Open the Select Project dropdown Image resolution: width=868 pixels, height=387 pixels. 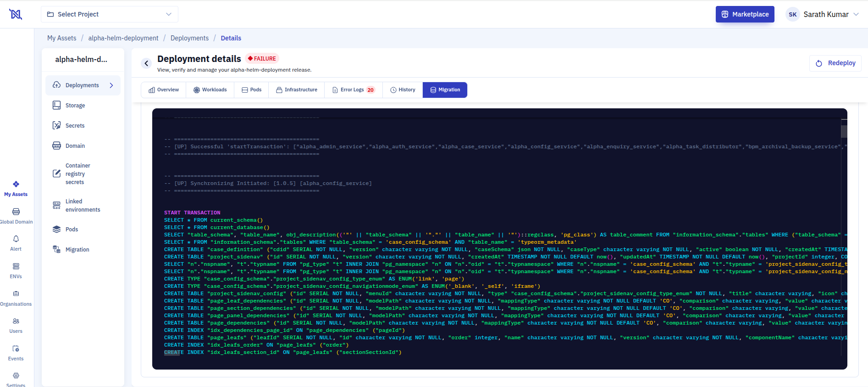(110, 14)
